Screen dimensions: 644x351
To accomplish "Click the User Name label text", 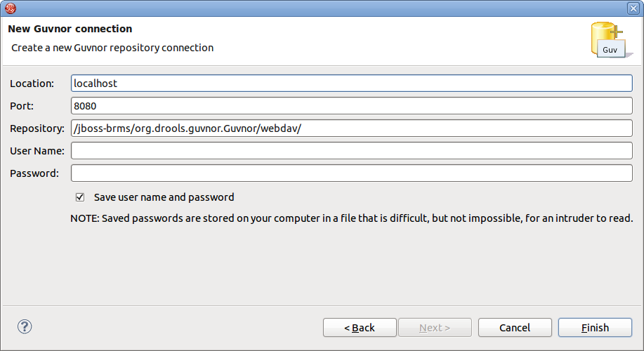I will 37,151.
